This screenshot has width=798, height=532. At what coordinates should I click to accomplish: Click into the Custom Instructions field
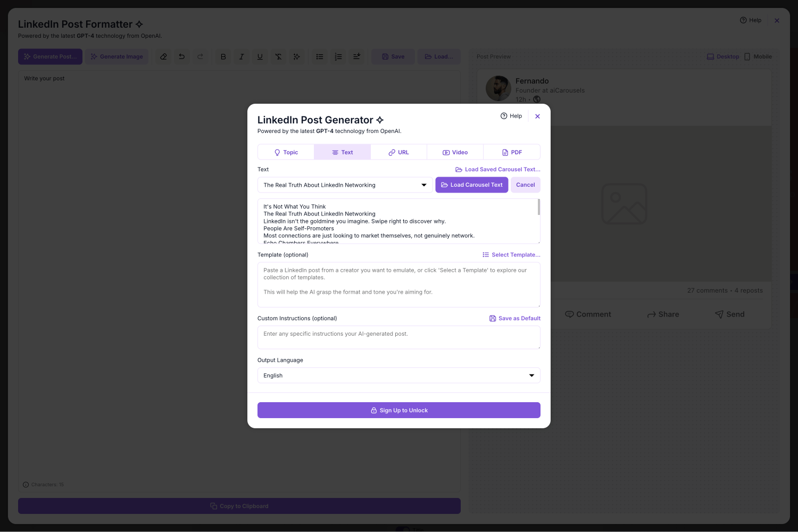pyautogui.click(x=398, y=337)
